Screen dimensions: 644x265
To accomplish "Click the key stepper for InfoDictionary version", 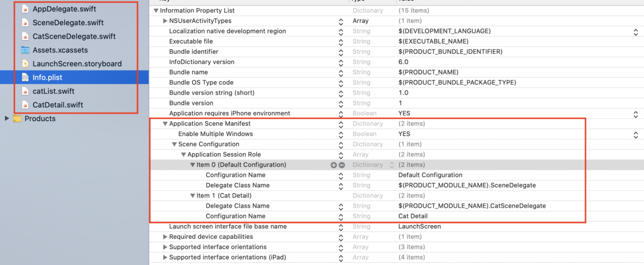I will (341, 63).
